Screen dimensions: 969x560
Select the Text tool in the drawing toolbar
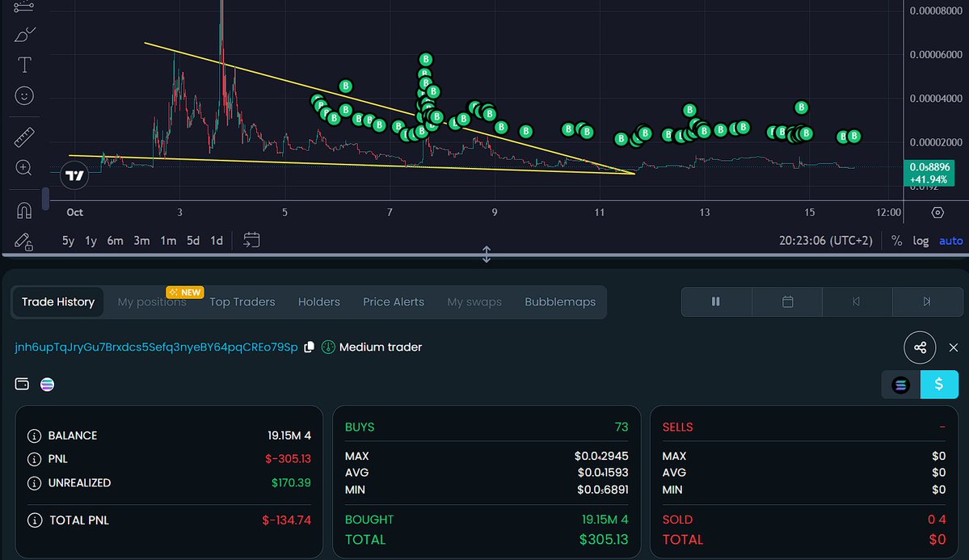[x=24, y=65]
